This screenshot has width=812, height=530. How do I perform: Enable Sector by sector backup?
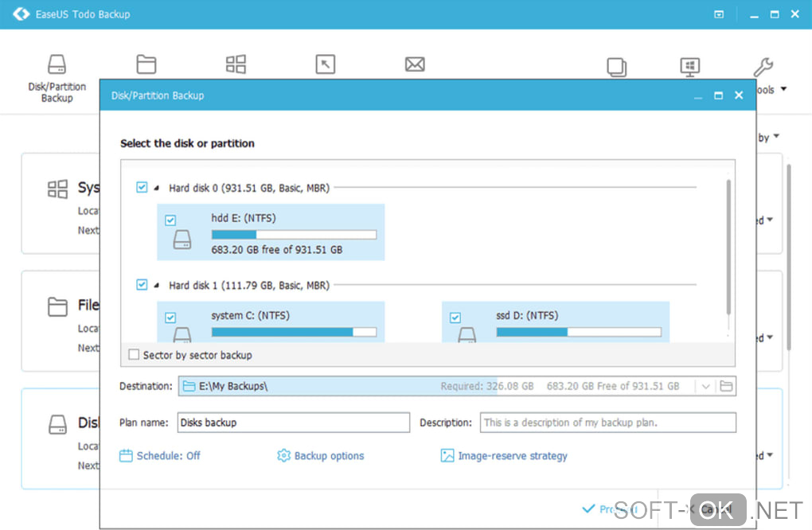point(134,355)
